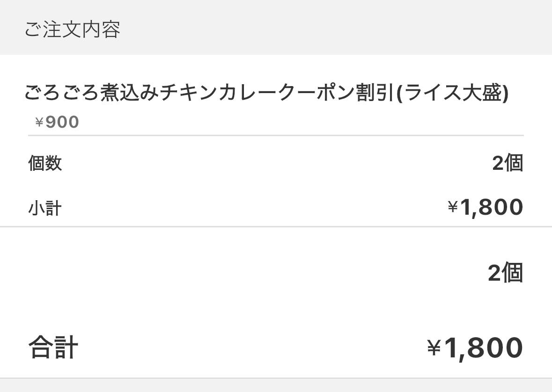
Task: Click the yen symbol in 合計 row
Action: tap(434, 348)
